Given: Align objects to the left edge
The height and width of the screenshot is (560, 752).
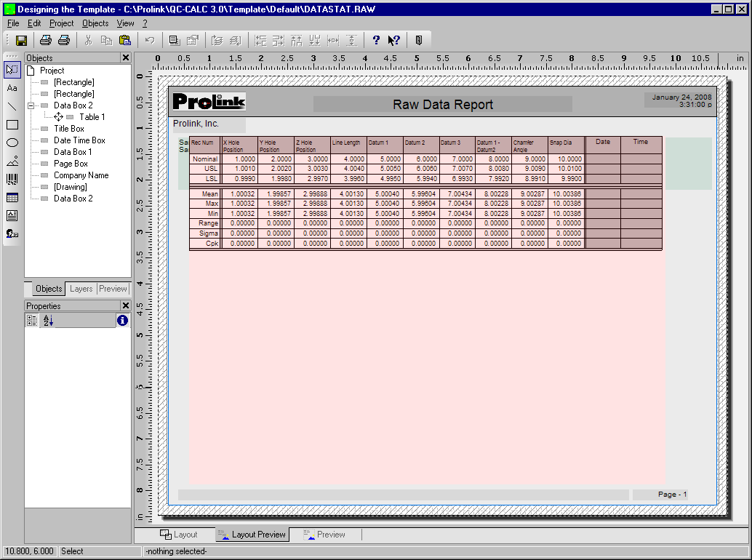Looking at the screenshot, I should 260,41.
